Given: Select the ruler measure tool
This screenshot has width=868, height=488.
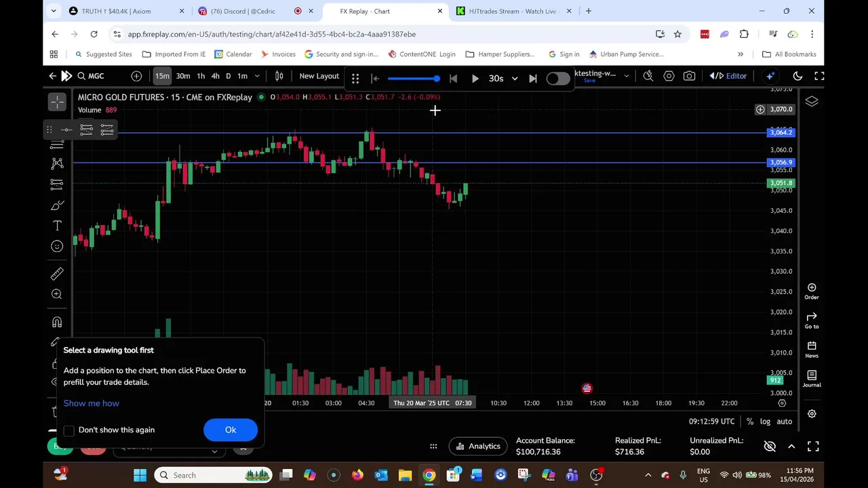Looking at the screenshot, I should (x=57, y=274).
